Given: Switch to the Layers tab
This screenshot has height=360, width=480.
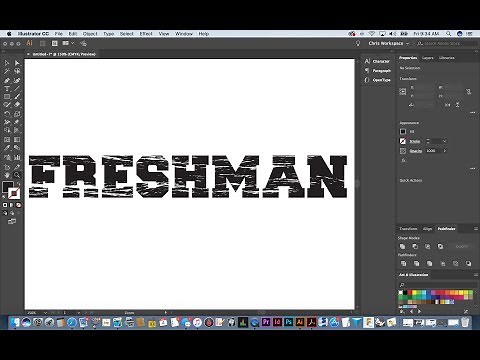Looking at the screenshot, I should point(428,58).
